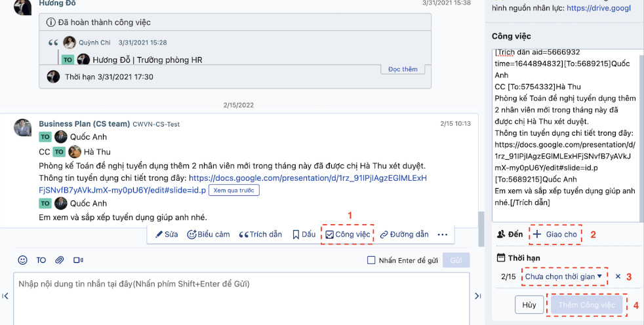The image size is (644, 325).
Task: Bookmark the message with Dấu
Action: [x=304, y=235]
